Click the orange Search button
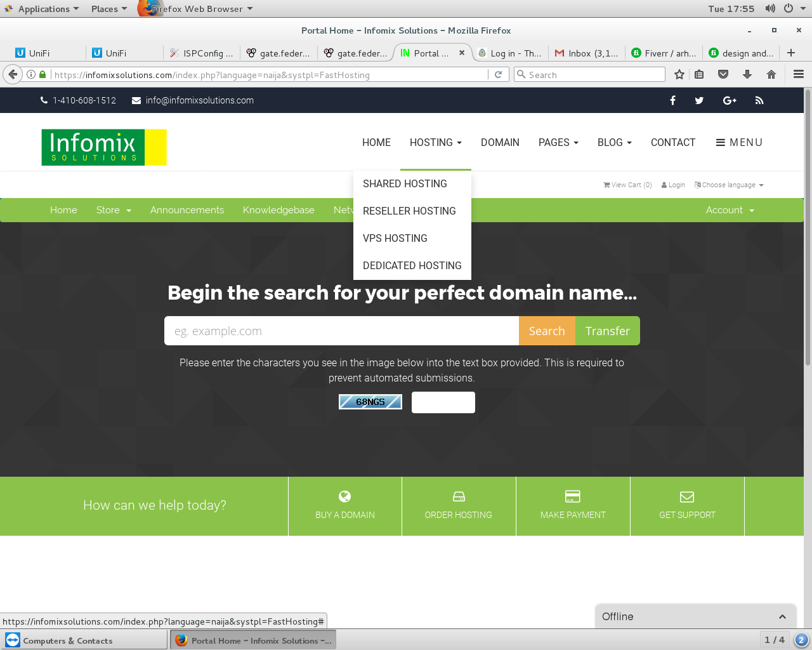812x650 pixels. click(547, 331)
